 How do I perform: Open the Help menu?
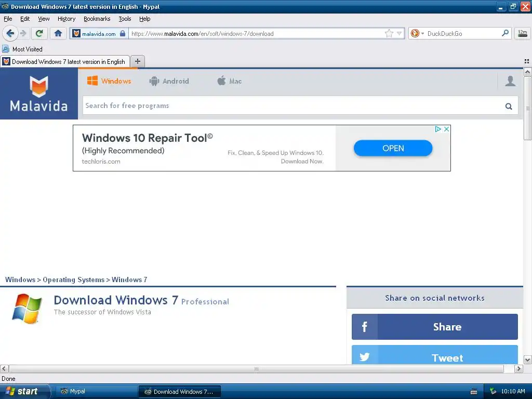(x=144, y=19)
